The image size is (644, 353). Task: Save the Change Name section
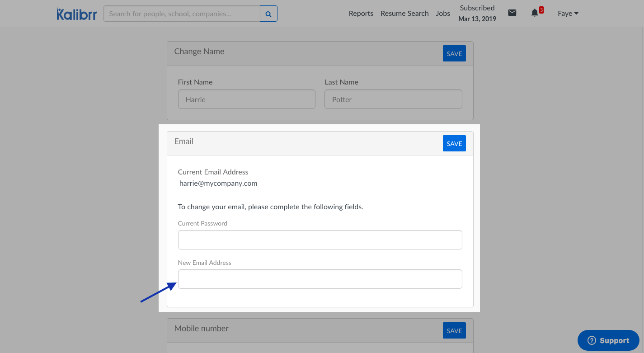pyautogui.click(x=454, y=54)
